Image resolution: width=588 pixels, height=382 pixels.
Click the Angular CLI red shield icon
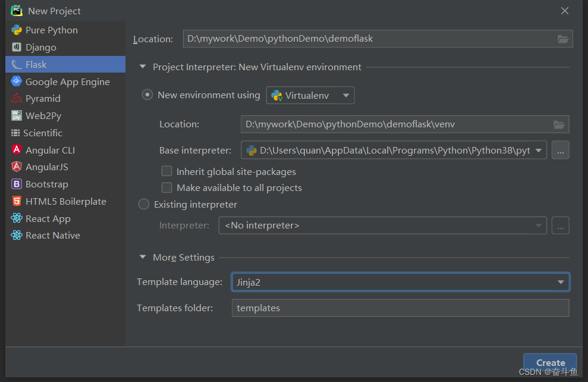coord(17,150)
